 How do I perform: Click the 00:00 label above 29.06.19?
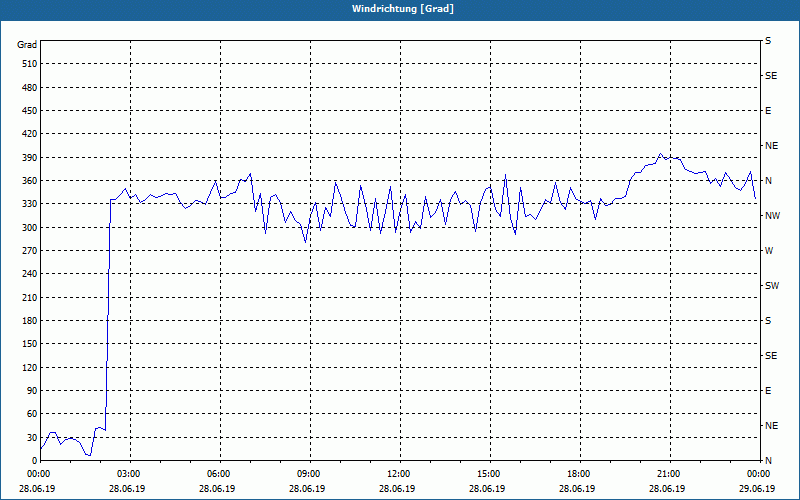758,473
